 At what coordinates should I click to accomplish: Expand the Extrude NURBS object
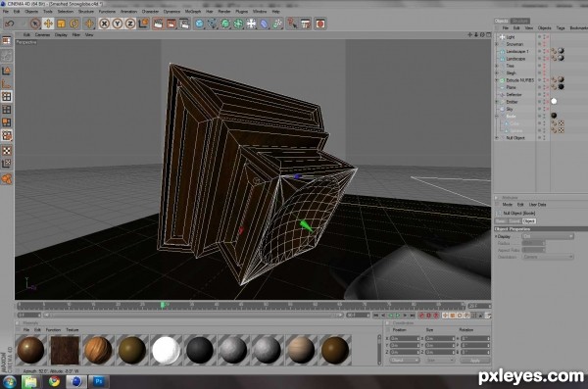coord(497,80)
